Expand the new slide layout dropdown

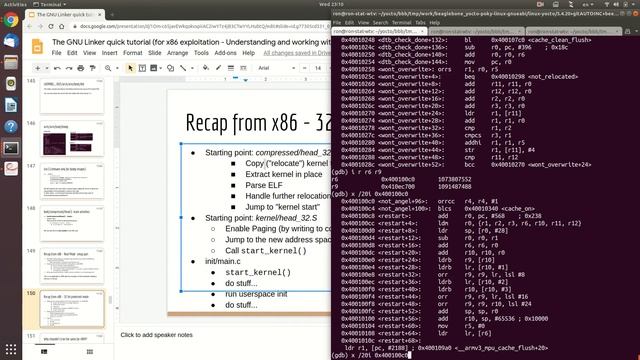[47, 68]
